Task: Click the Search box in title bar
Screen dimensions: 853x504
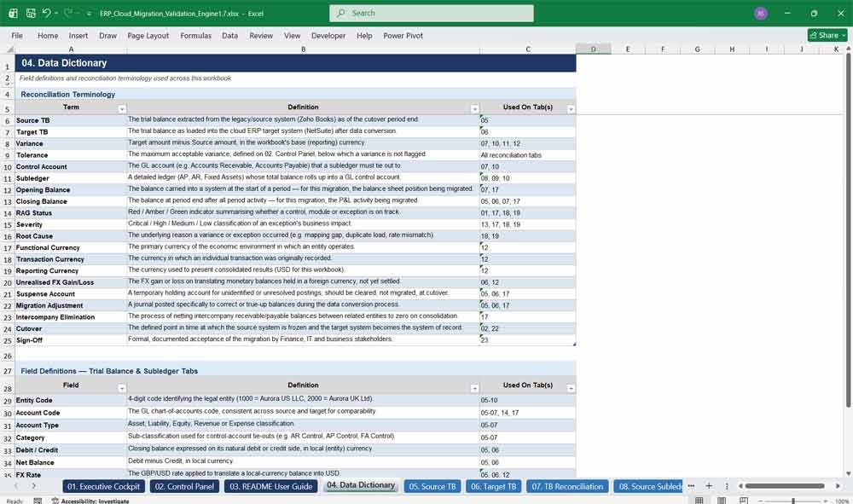Action: point(431,13)
